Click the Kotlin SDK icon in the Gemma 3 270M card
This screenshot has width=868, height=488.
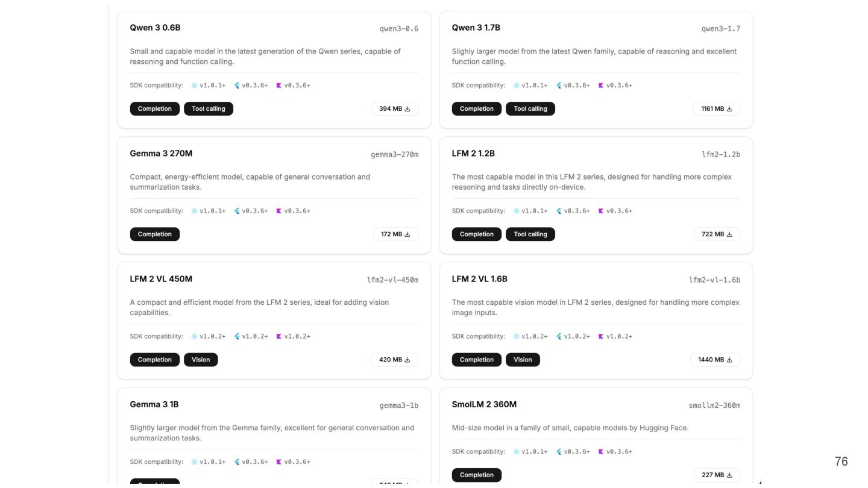(279, 211)
